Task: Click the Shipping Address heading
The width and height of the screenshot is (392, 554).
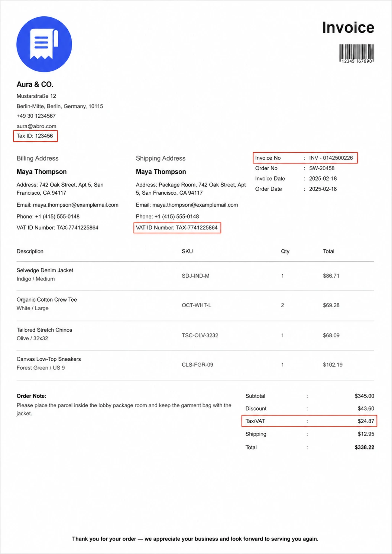Action: coord(161,158)
